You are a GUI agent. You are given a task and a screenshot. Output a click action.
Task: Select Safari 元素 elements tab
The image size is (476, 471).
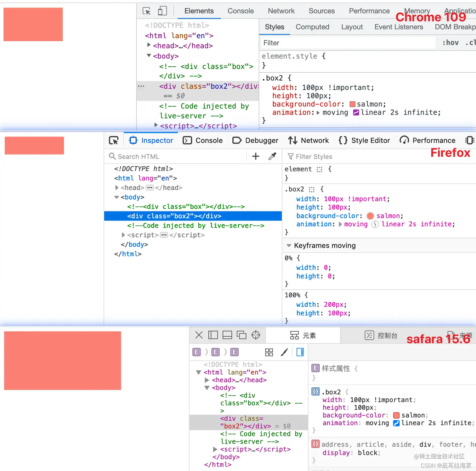[x=303, y=335]
